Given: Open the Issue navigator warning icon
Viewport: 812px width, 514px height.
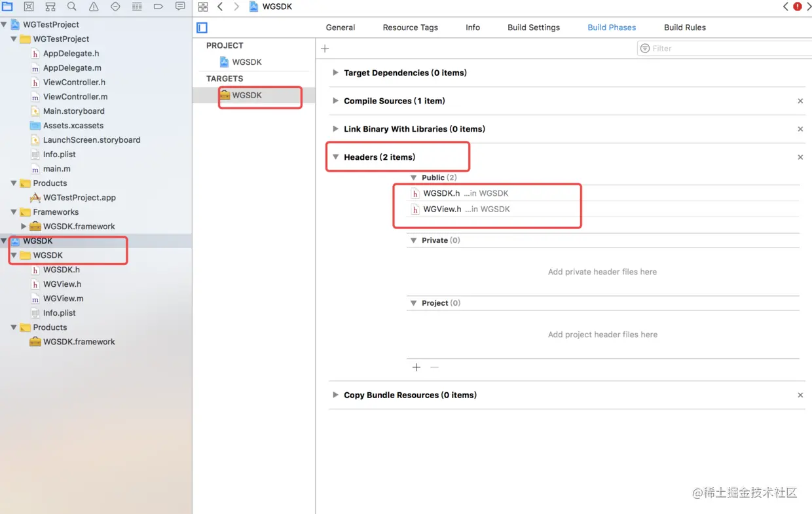Looking at the screenshot, I should (x=94, y=7).
